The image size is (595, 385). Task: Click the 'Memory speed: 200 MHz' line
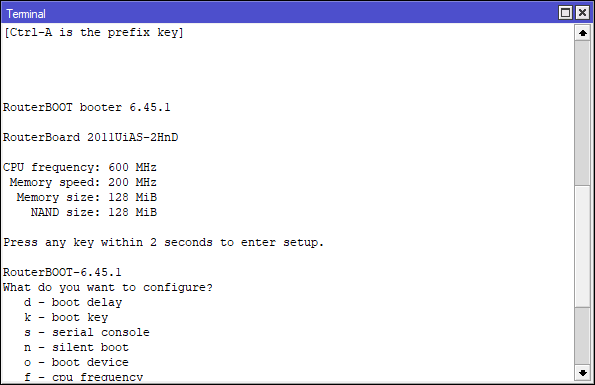(83, 182)
